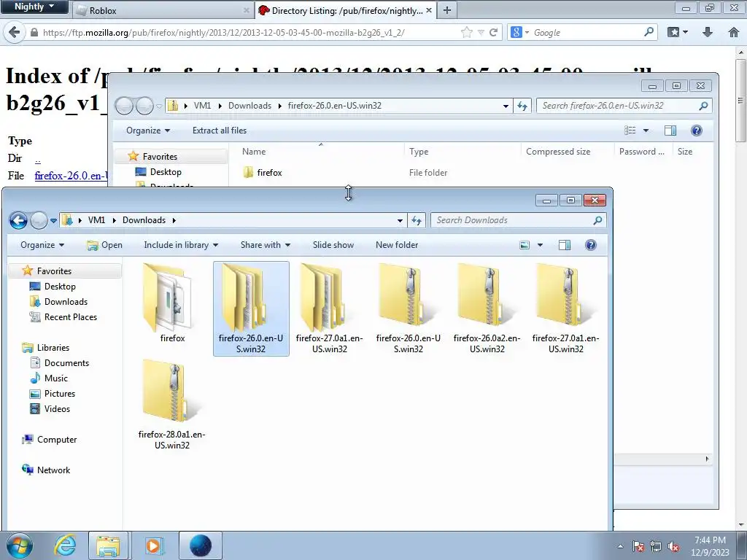This screenshot has width=747, height=560.
Task: Close the Directory Listing tab
Action: (429, 10)
